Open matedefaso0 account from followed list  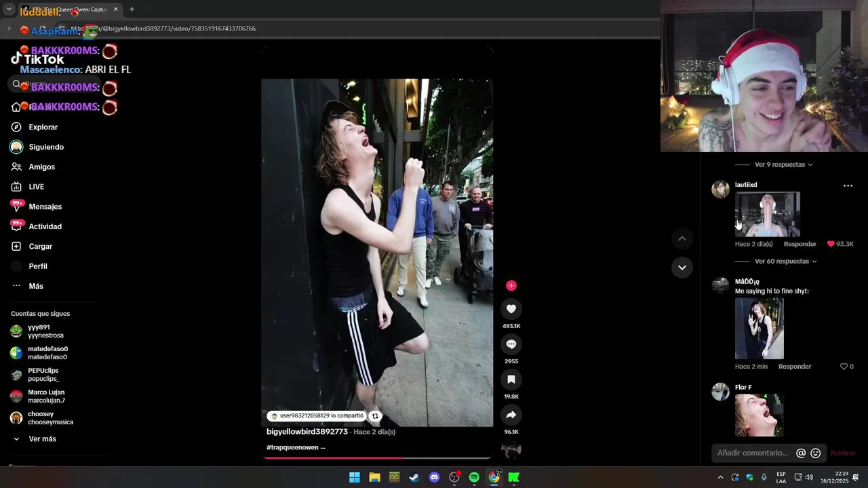pos(47,353)
